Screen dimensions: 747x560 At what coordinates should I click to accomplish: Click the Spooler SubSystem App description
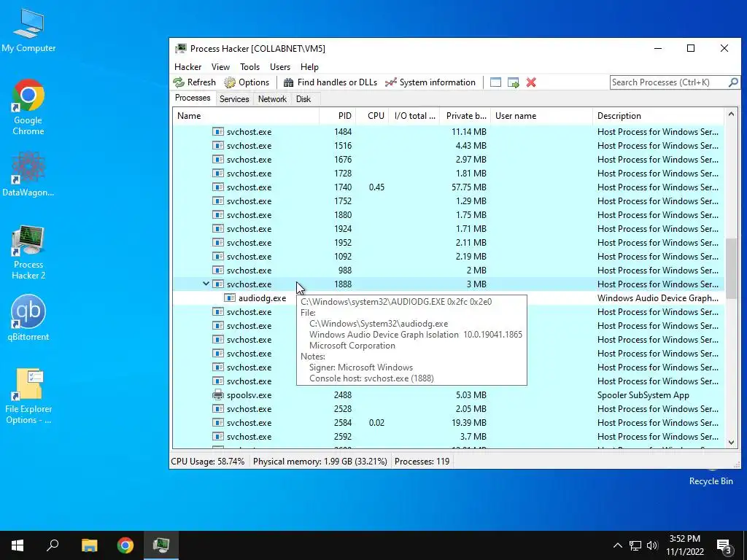tap(643, 395)
